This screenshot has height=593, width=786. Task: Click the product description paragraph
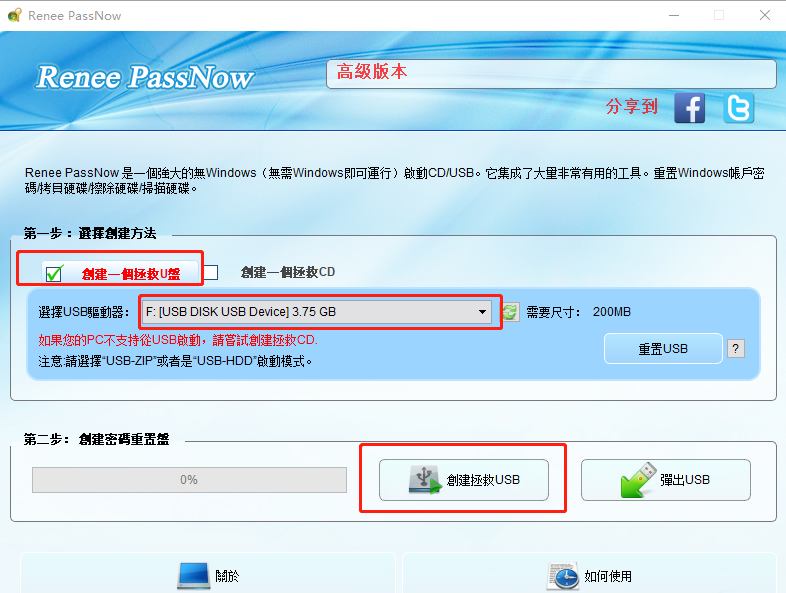395,180
